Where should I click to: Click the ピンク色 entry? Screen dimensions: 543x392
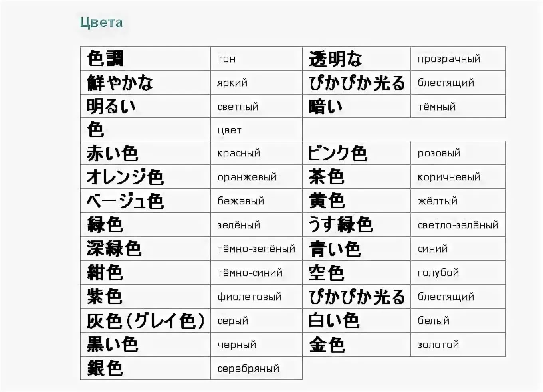click(337, 153)
